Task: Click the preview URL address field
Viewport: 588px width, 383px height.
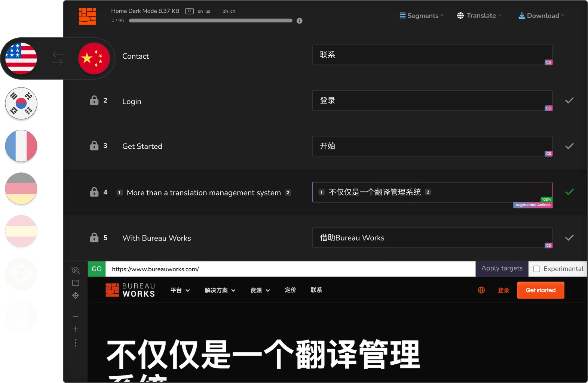Action: [291, 269]
